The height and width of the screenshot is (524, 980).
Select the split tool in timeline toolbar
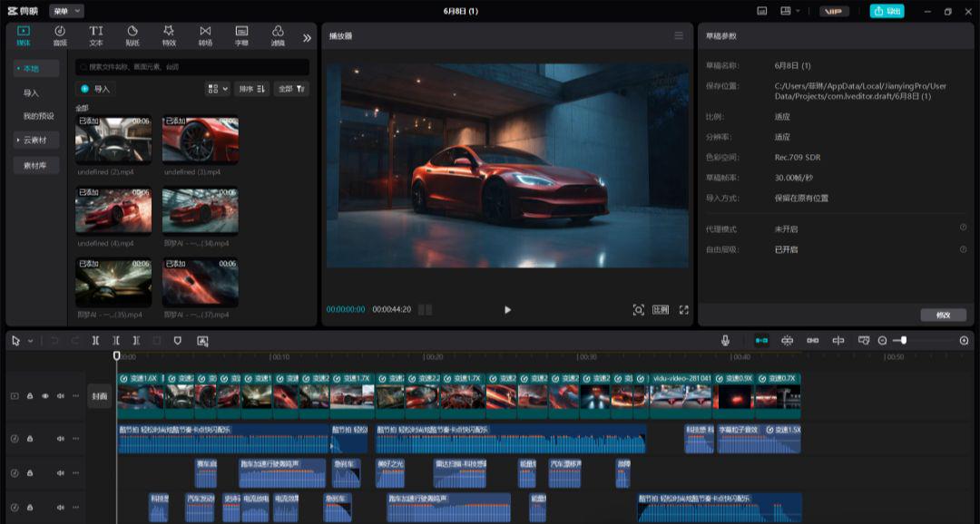(94, 341)
